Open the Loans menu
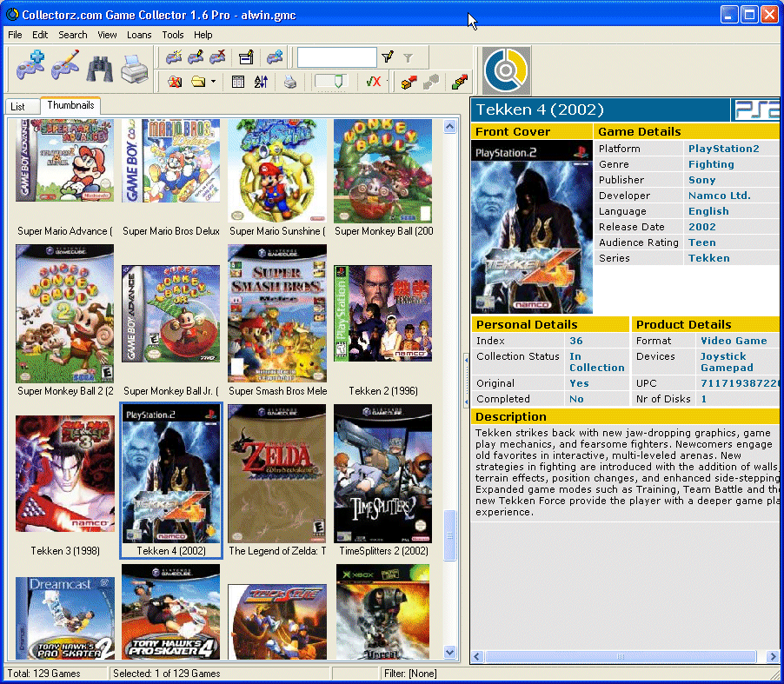Screen dimensions: 784x684 tap(139, 35)
